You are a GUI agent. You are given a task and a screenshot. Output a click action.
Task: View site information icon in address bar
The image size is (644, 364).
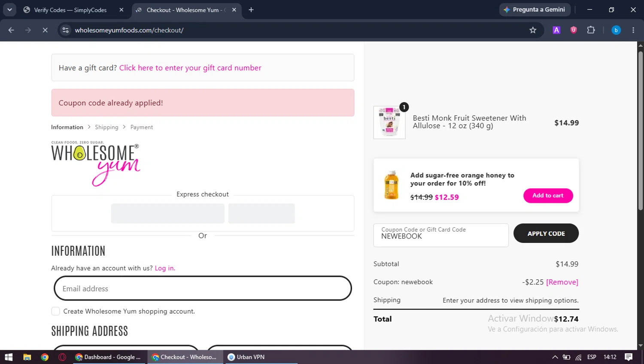[65, 30]
